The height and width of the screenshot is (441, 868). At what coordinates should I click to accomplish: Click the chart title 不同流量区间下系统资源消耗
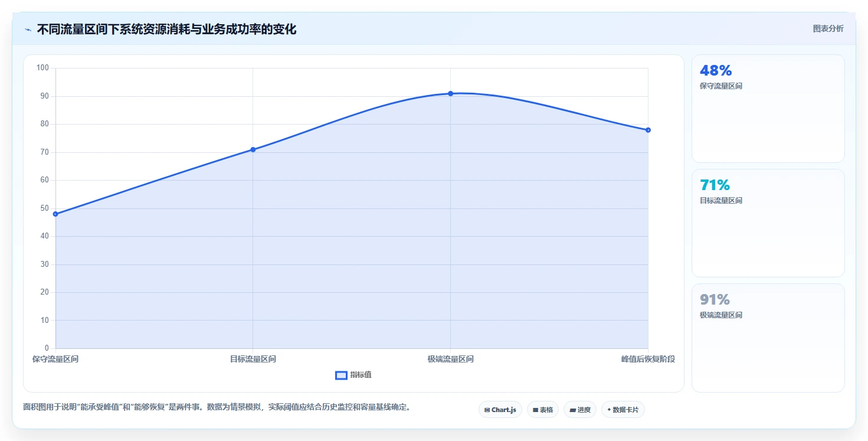click(x=166, y=30)
